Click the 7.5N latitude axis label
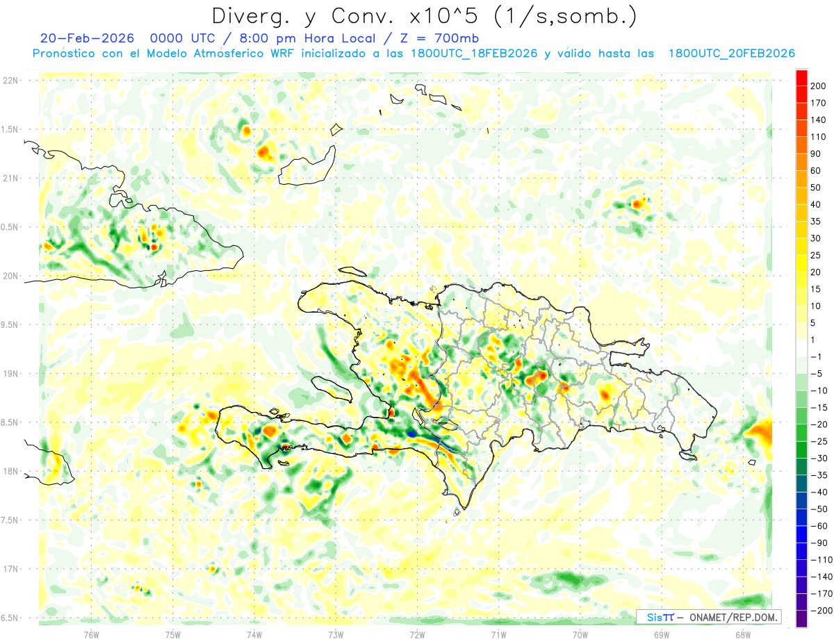The height and width of the screenshot is (644, 834). click(x=8, y=520)
